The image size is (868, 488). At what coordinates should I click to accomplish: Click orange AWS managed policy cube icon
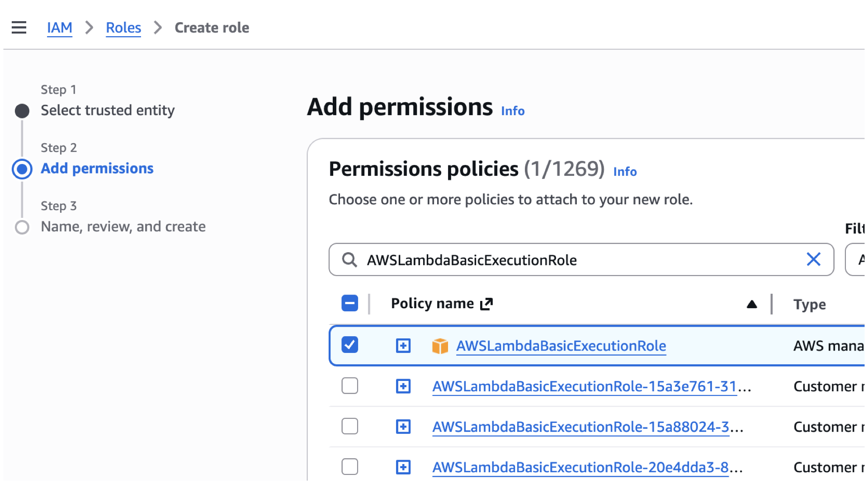tap(440, 346)
